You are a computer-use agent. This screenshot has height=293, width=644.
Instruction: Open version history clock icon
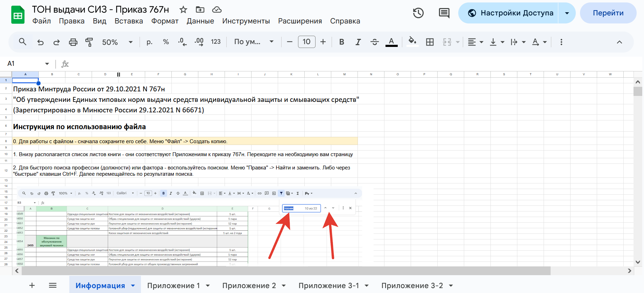[418, 13]
